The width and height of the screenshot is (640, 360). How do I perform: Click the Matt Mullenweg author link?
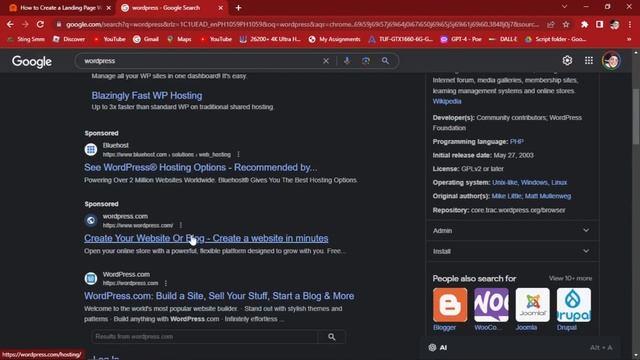(548, 196)
